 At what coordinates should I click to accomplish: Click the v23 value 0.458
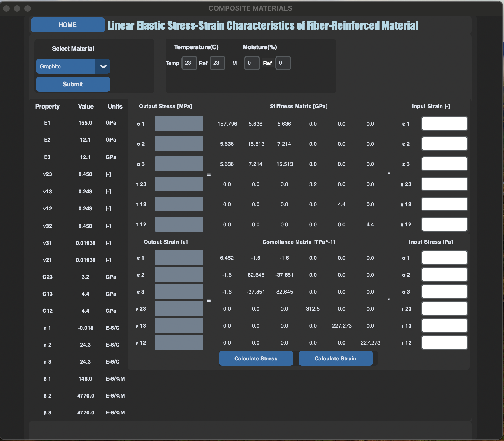coord(85,174)
